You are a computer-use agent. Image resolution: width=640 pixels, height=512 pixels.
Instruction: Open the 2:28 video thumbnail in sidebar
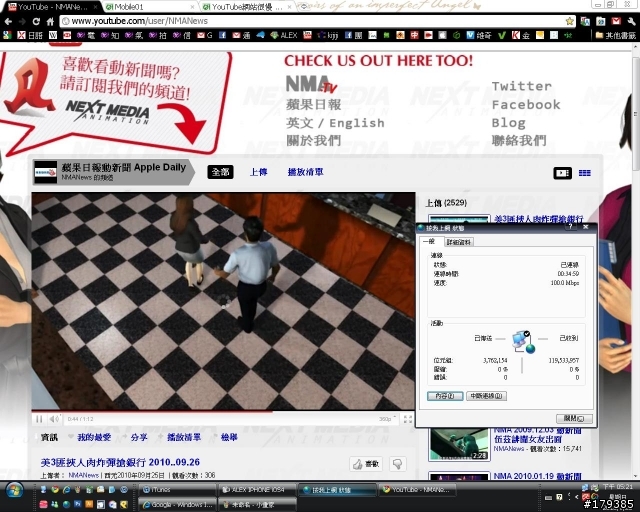[x=459, y=444]
